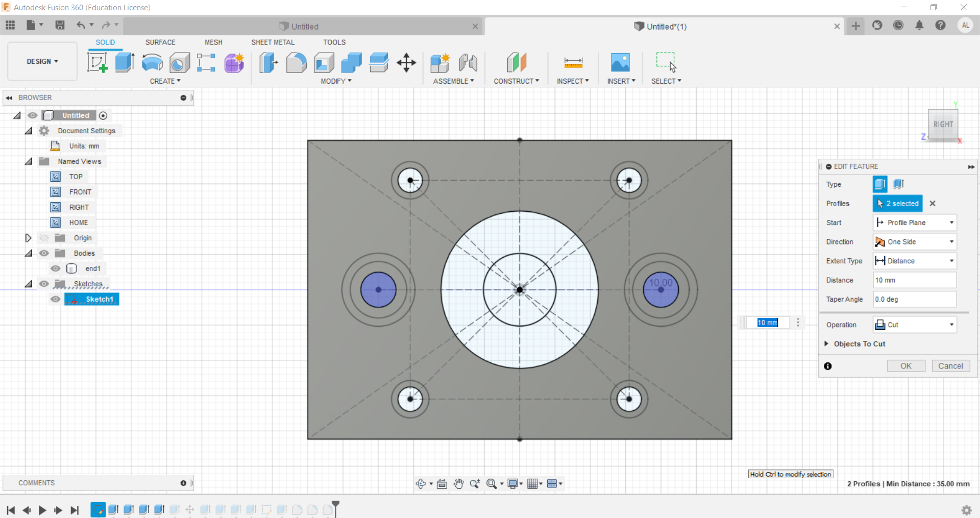Cancel the Edit Feature dialog

pos(950,366)
